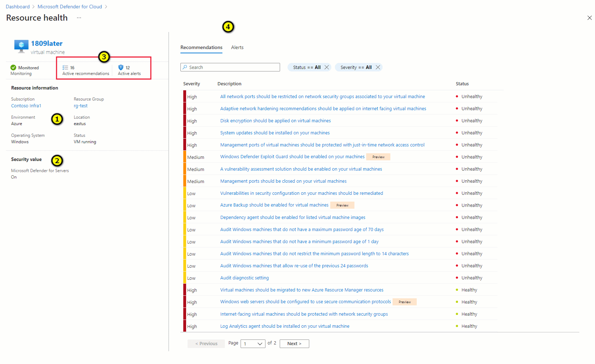Viewport: 595px width, 364px height.
Task: Select the Recommendations tab
Action: tap(201, 47)
